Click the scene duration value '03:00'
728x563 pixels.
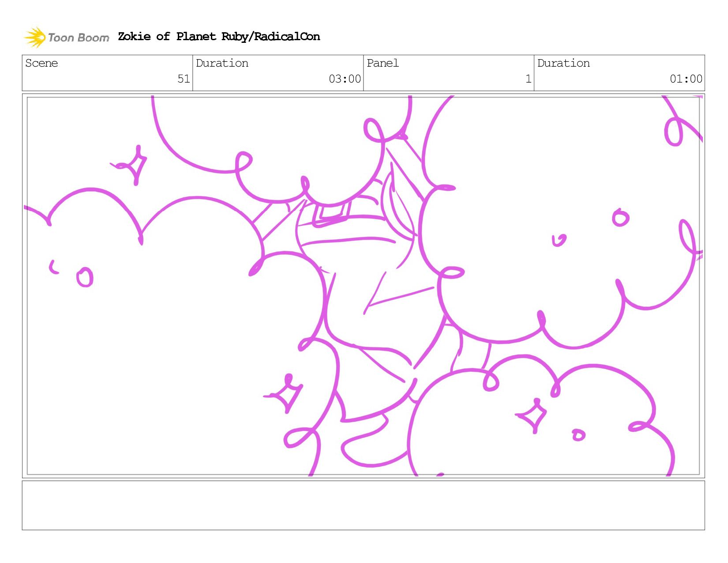345,79
